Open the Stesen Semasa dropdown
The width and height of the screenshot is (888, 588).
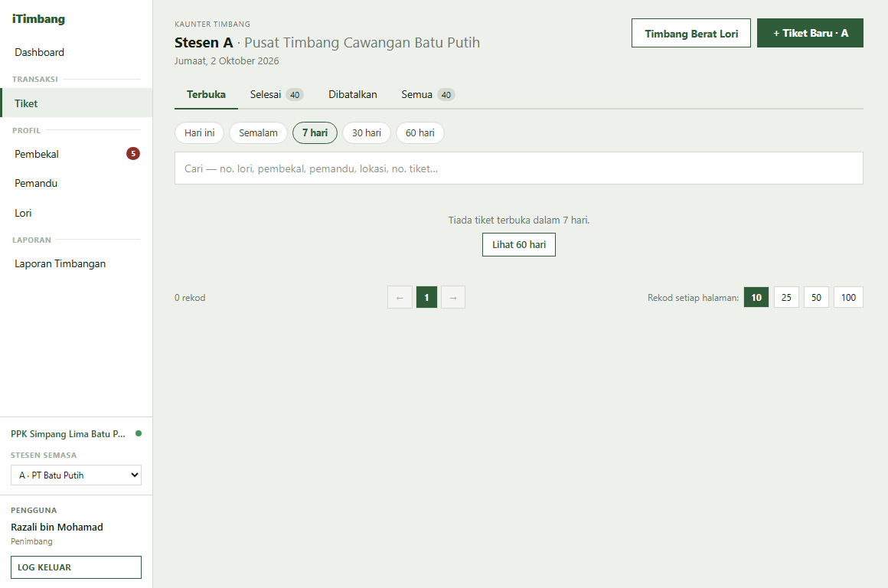coord(76,475)
